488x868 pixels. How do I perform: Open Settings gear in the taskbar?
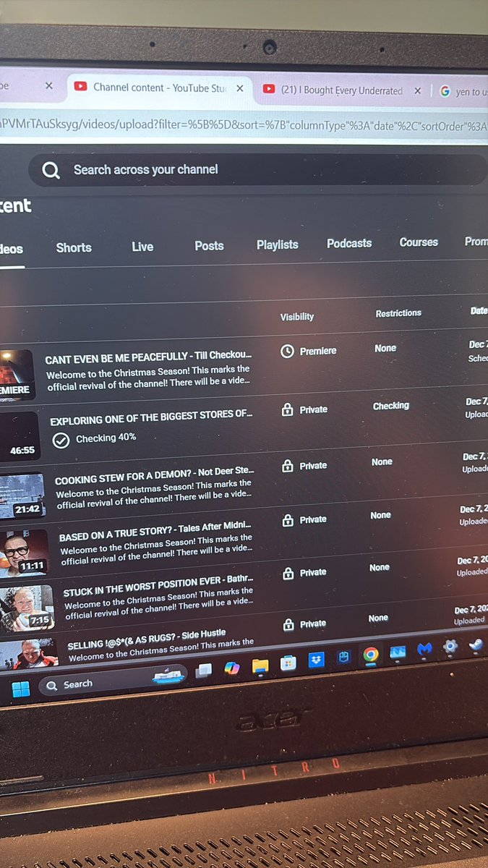450,646
